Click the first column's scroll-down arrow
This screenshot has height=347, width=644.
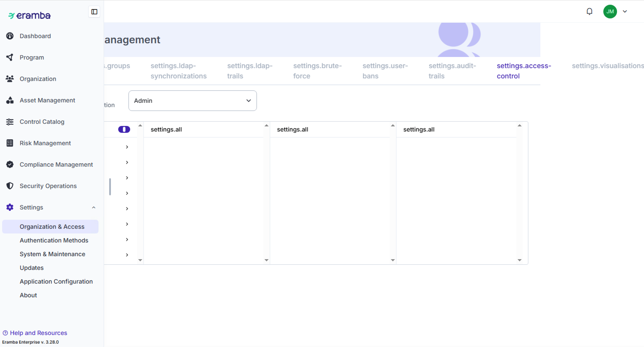click(140, 260)
